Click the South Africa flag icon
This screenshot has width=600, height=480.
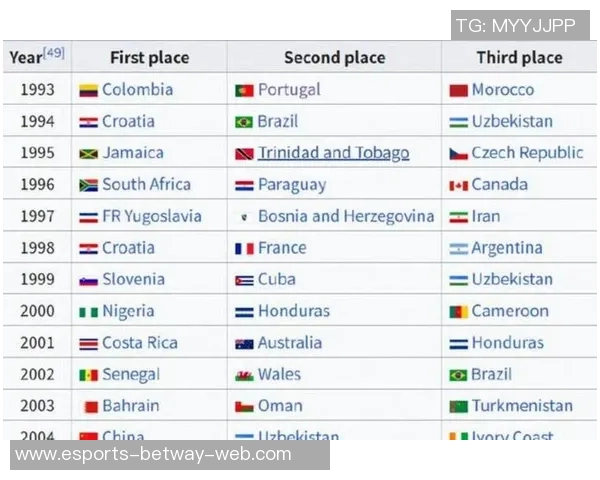tap(88, 185)
